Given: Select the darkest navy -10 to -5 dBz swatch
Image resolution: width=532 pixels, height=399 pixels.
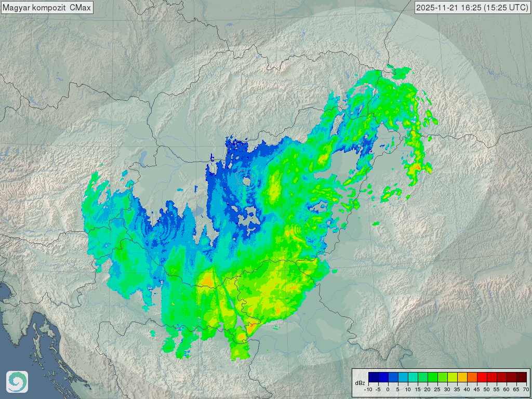Looking at the screenshot, I should click(373, 377).
